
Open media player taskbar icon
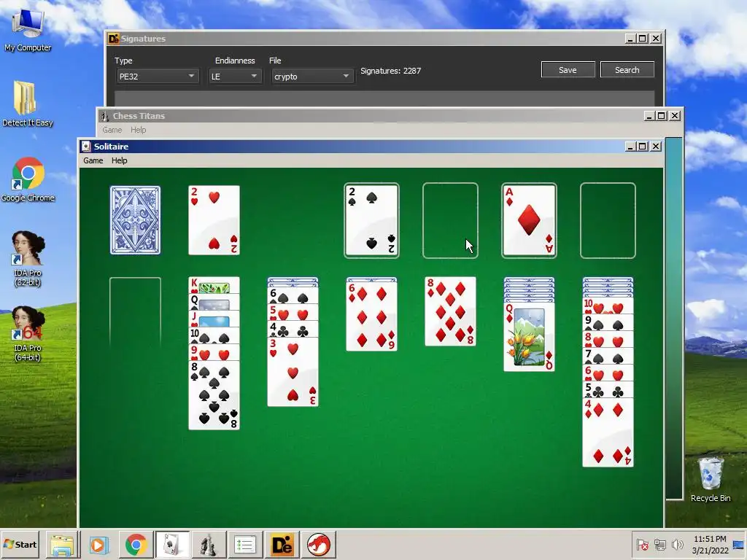coord(99,545)
